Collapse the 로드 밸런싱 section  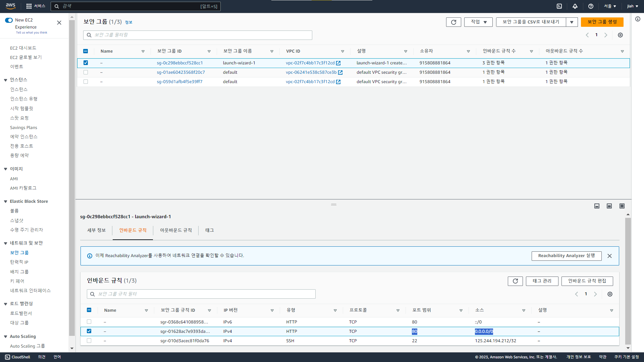[x=6, y=304]
